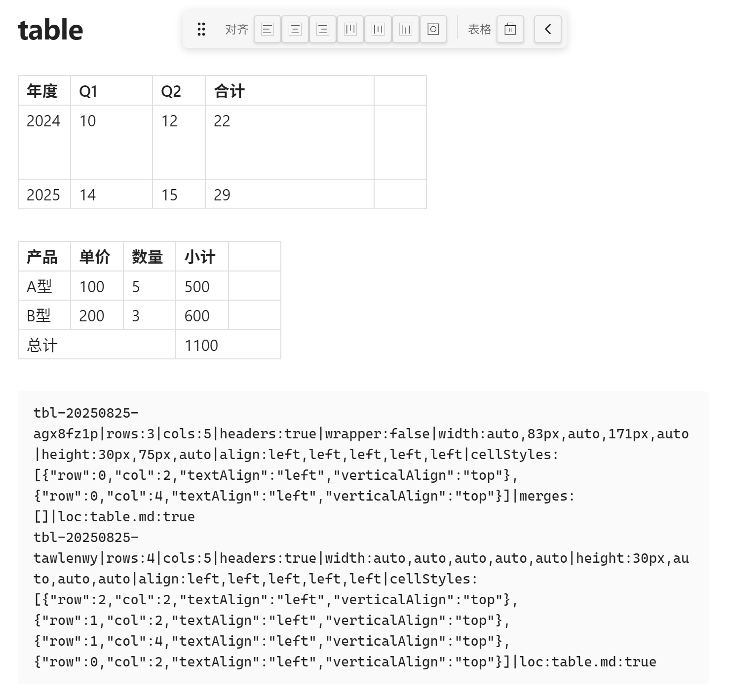The height and width of the screenshot is (700, 729).
Task: Toggle the table header icon button
Action: 510,29
